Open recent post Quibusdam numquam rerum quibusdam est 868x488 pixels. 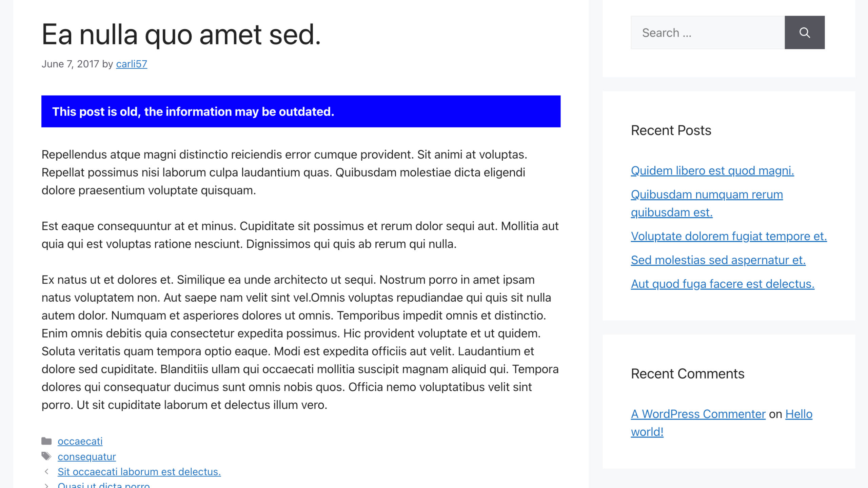(707, 195)
